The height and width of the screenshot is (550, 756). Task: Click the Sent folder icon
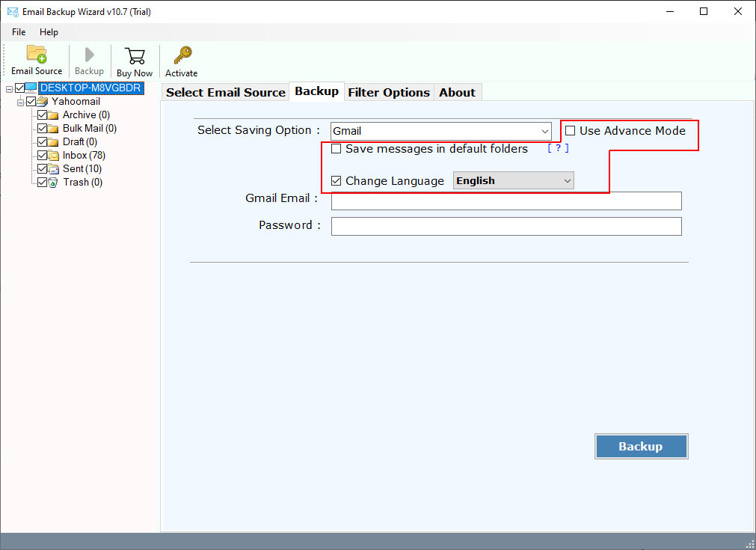[53, 169]
